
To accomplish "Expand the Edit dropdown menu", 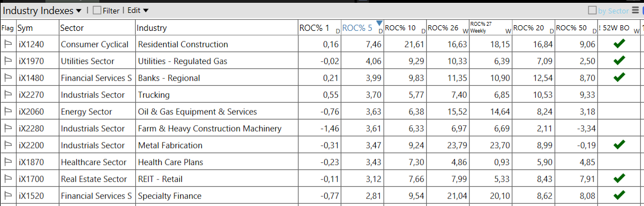I will [x=138, y=11].
